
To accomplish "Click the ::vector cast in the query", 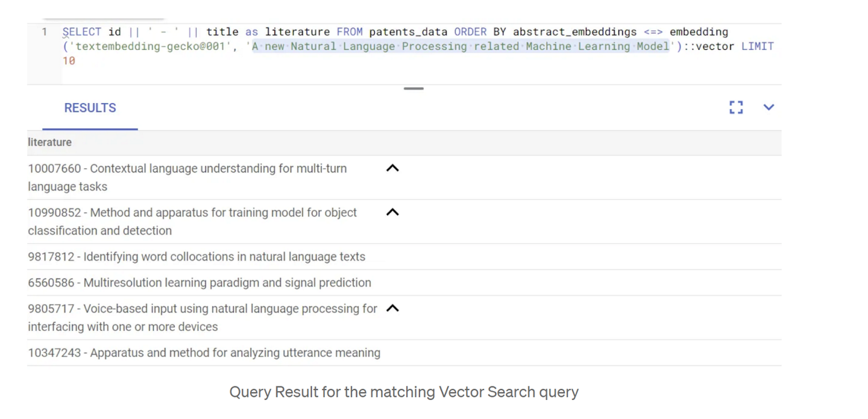I will (708, 46).
